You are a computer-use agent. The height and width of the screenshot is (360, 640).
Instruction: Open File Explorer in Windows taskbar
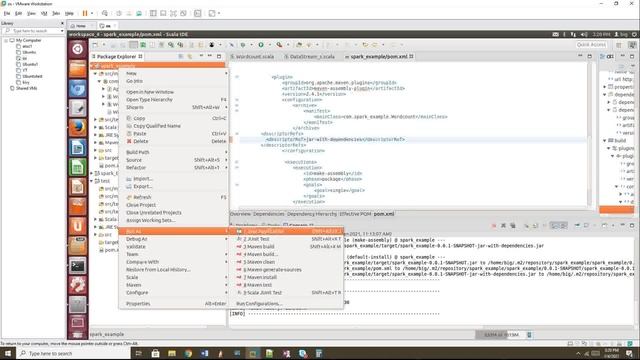tap(172, 353)
